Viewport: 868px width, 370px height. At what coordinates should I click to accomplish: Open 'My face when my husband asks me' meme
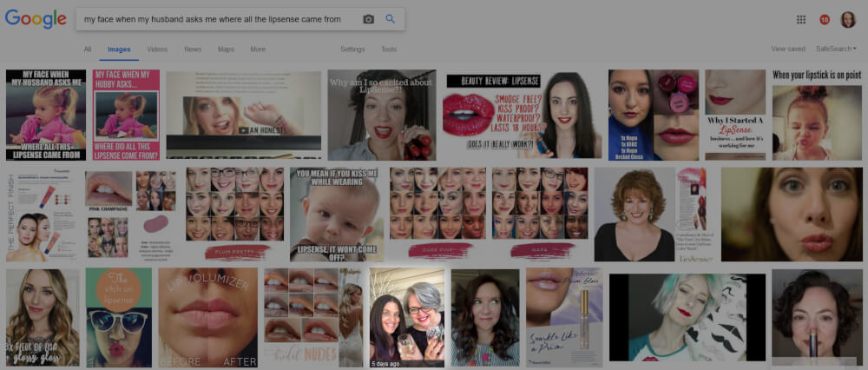tap(46, 116)
